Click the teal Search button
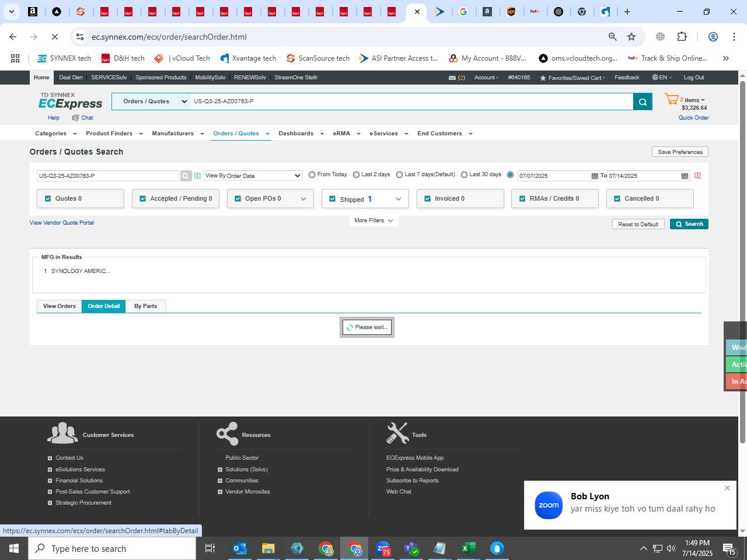 [689, 224]
